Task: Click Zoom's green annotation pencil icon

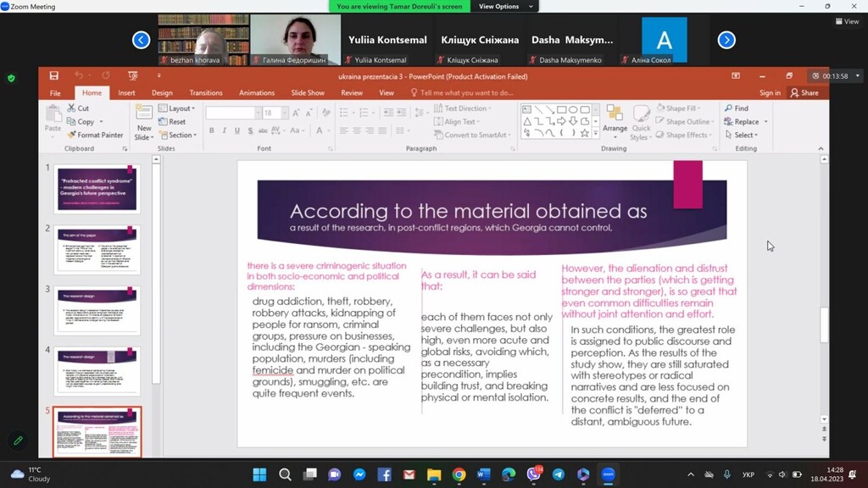Action: pos(18,441)
